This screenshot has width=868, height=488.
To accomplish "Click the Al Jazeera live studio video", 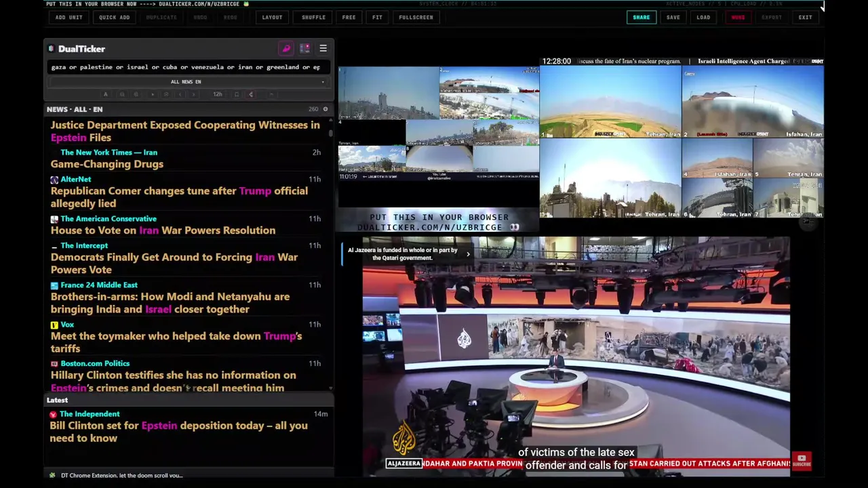I will pos(576,356).
